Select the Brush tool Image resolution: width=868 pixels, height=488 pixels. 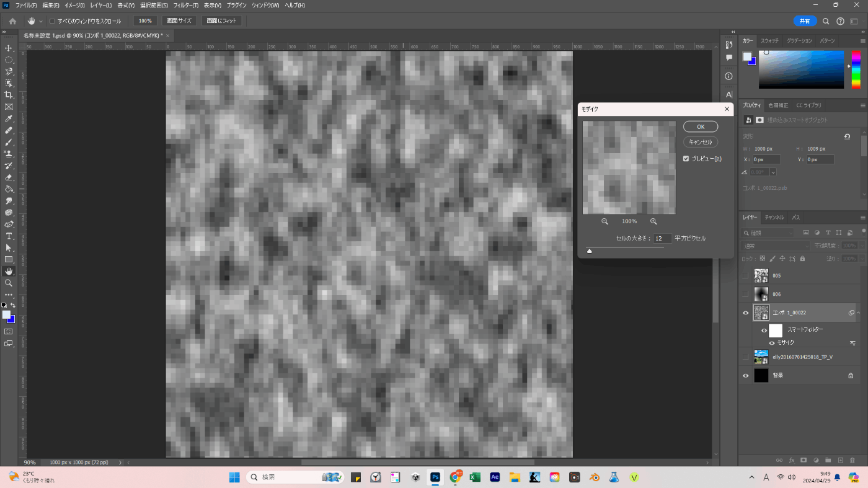(9, 142)
